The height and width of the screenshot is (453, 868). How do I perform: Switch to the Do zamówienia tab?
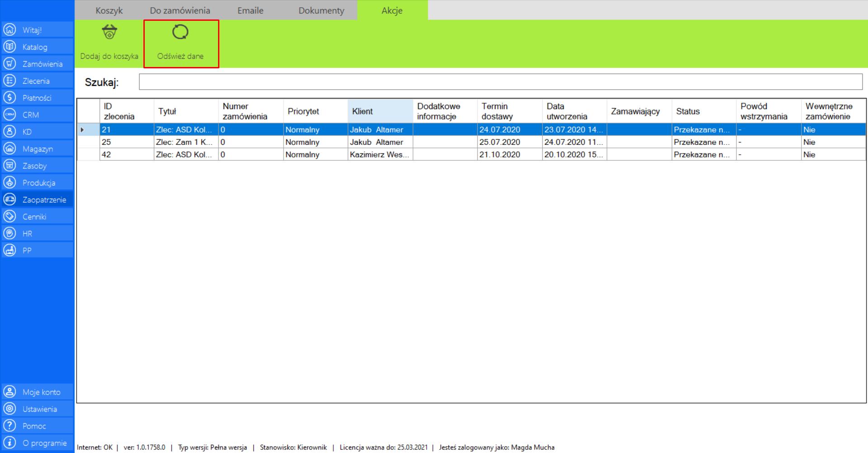180,10
